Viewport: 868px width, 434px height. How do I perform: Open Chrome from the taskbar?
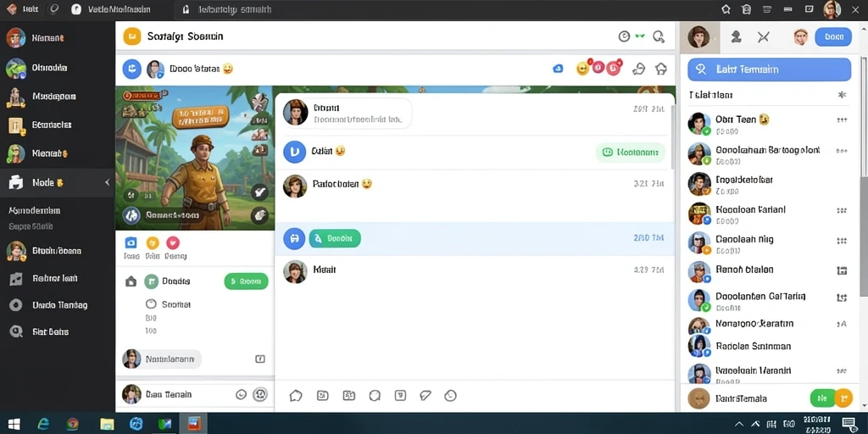point(73,424)
